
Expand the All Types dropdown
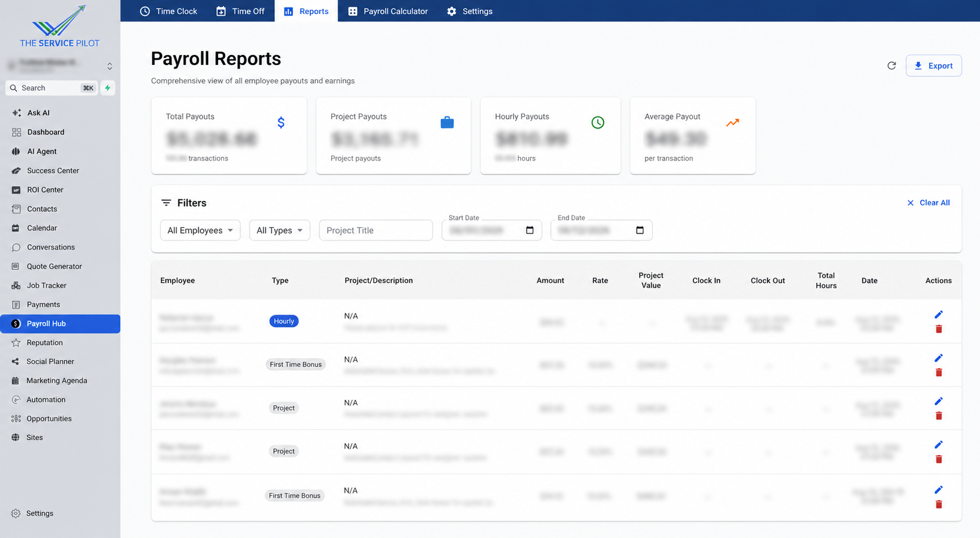(x=280, y=230)
